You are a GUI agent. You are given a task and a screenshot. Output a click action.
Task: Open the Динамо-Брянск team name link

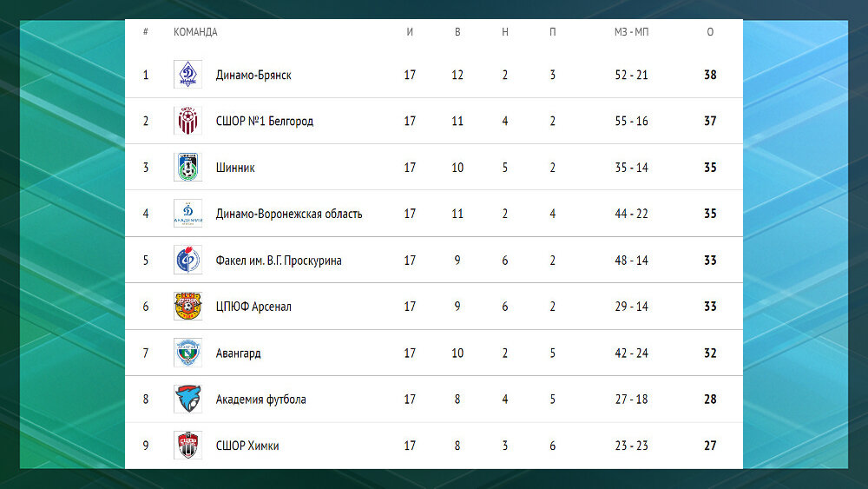coord(253,75)
